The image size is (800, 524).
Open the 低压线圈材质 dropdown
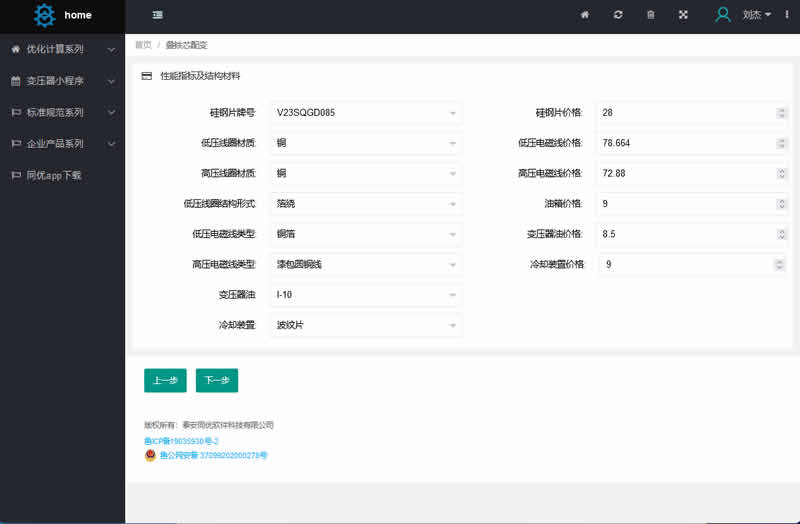click(366, 143)
